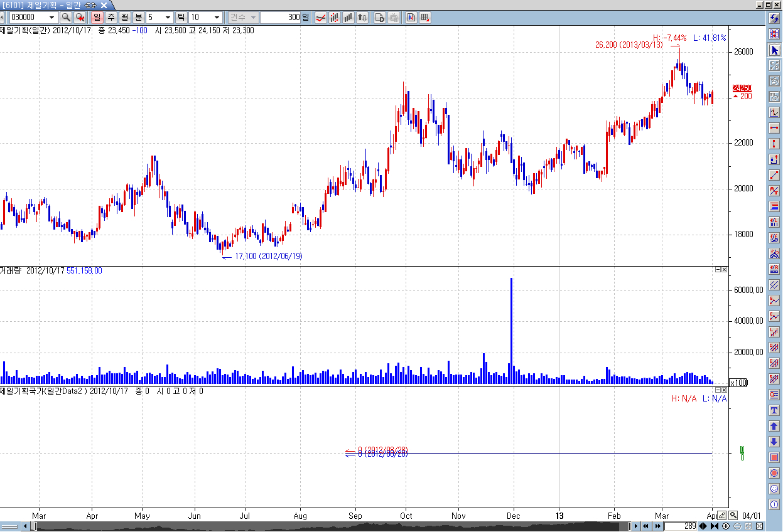Click the stock search magnifier icon
Screen dimensions: 783x532
pyautogui.click(x=66, y=18)
